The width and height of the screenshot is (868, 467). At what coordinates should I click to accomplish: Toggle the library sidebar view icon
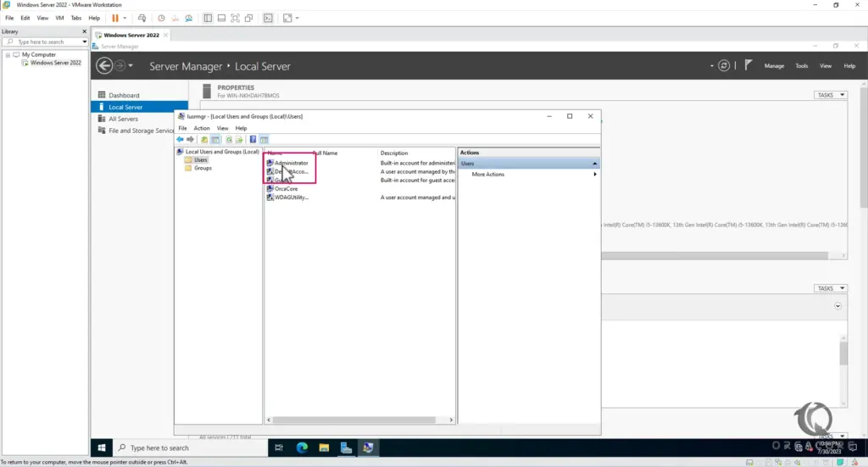coord(208,18)
